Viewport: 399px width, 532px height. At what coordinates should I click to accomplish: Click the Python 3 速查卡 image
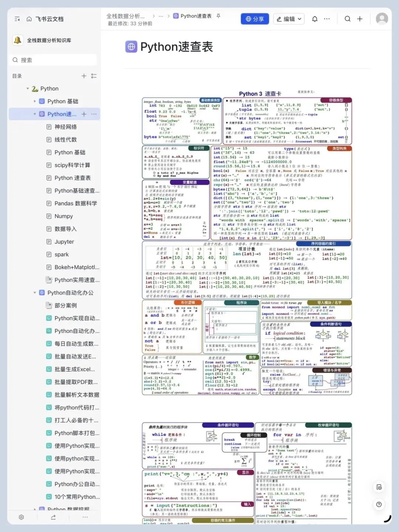pyautogui.click(x=247, y=243)
